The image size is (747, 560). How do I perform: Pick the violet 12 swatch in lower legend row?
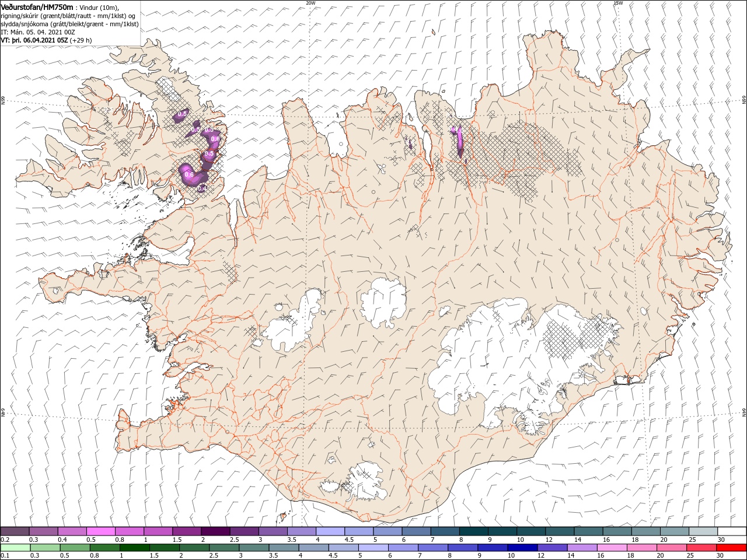(552, 548)
